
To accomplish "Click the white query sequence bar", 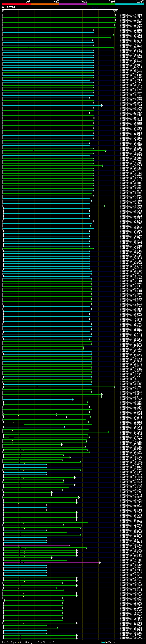I will pyautogui.click(x=60, y=10).
